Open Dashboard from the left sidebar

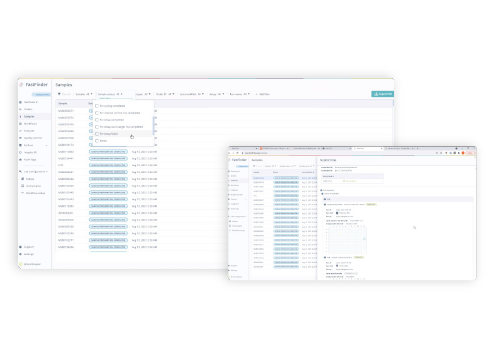pyautogui.click(x=29, y=102)
